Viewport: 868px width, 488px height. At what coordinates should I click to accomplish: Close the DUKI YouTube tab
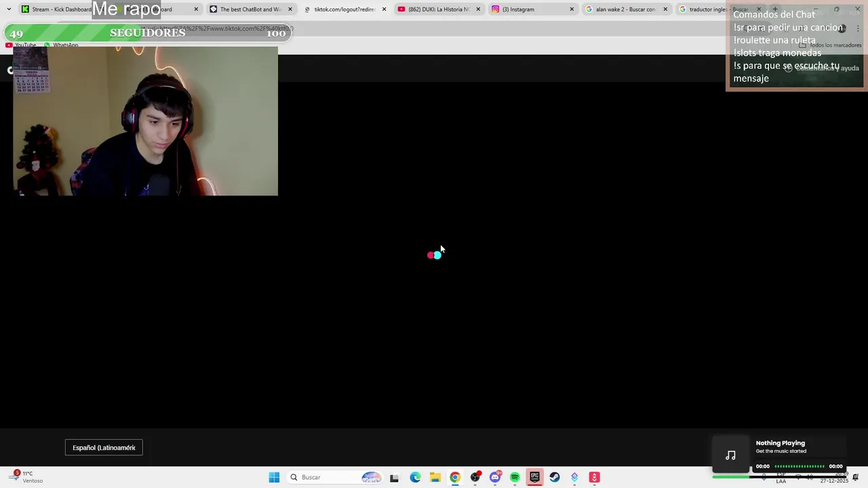tap(478, 9)
